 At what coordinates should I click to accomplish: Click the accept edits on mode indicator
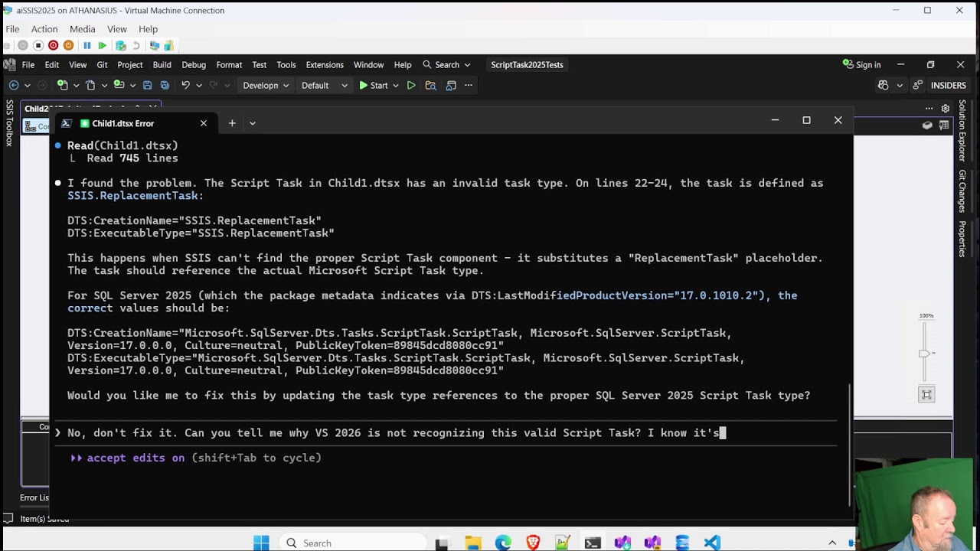(136, 458)
